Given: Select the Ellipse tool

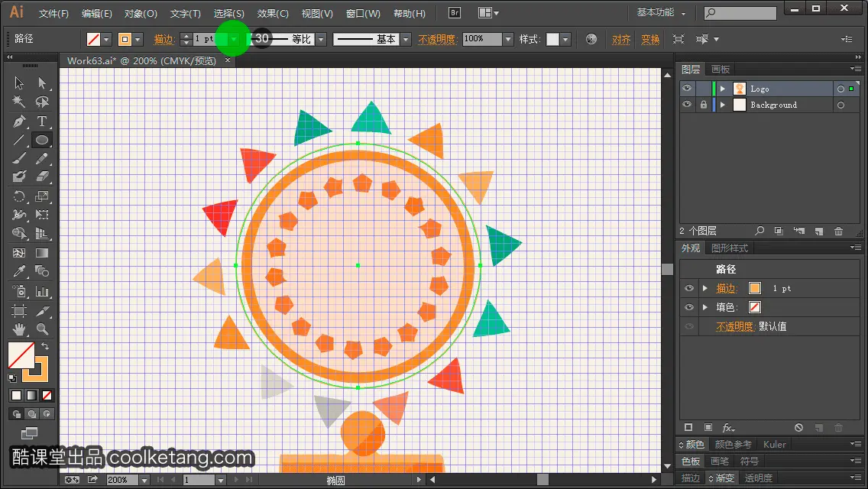Looking at the screenshot, I should tap(42, 140).
